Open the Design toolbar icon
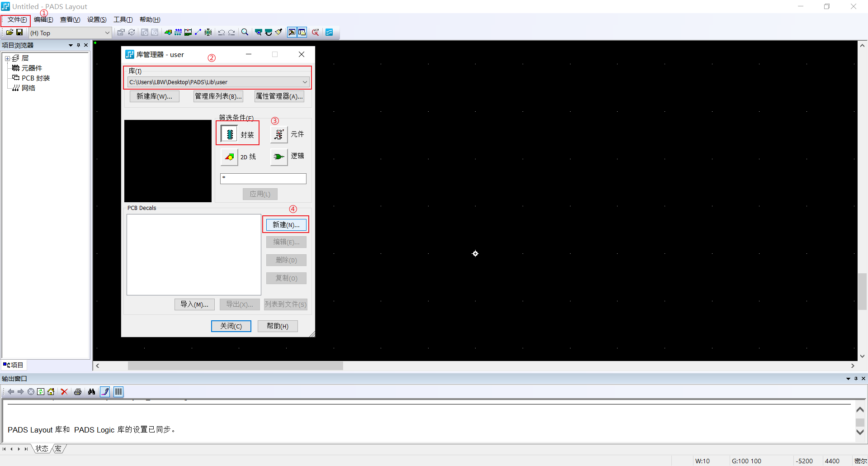 178,32
